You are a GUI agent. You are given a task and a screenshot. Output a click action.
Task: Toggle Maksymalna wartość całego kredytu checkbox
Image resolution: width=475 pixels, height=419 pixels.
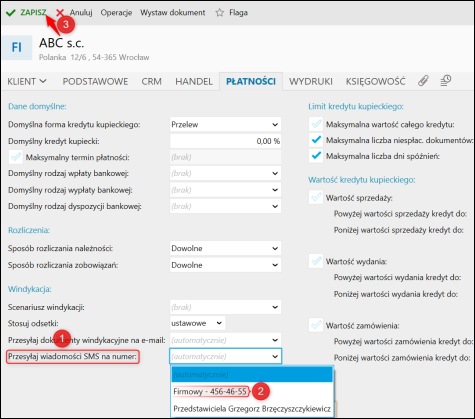316,124
